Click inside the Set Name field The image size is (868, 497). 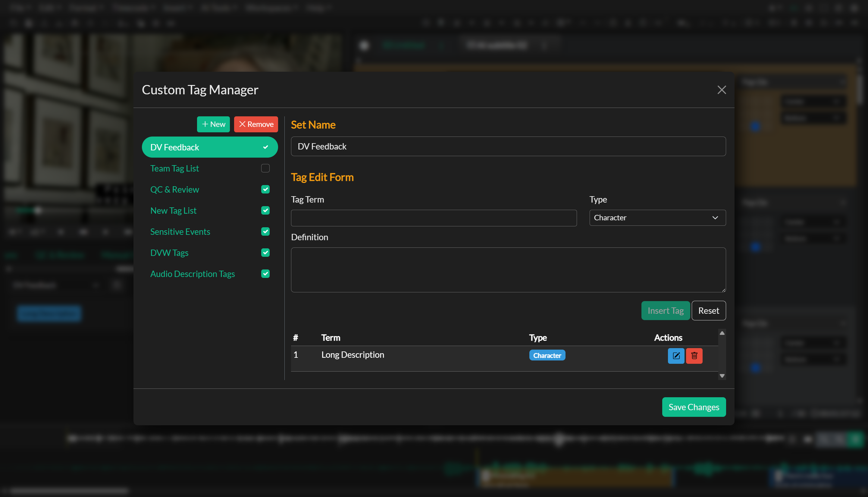point(508,146)
